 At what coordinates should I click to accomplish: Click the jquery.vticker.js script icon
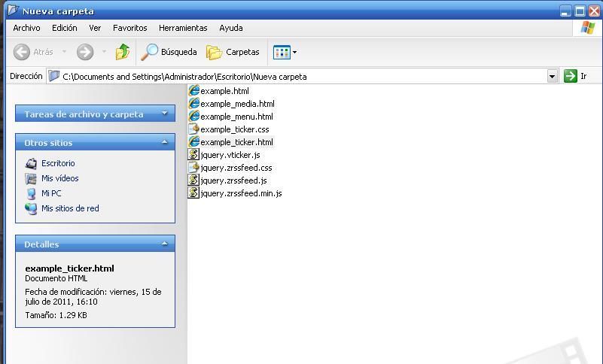click(x=193, y=154)
